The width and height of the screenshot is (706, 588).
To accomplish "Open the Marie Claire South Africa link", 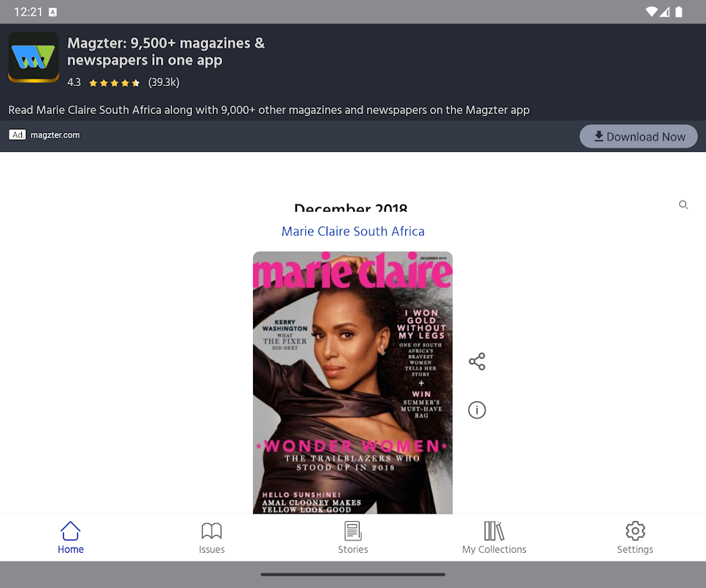I will 353,232.
